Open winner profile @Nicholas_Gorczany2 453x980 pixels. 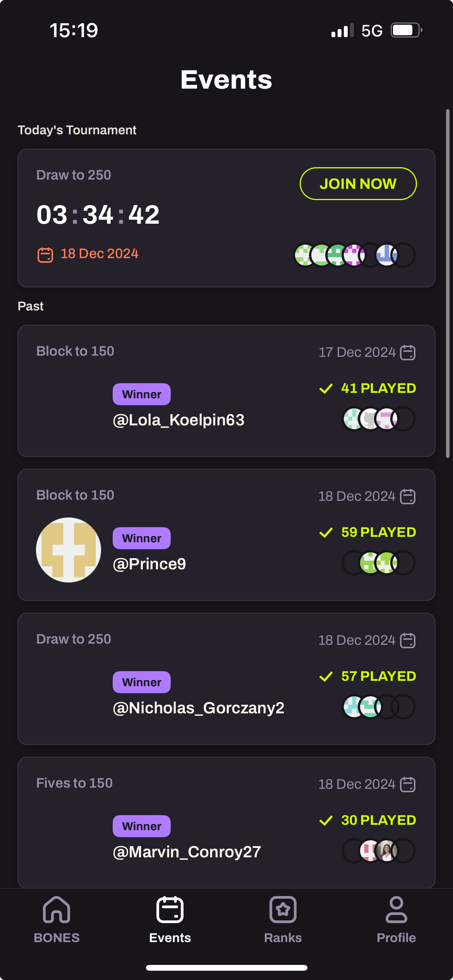click(x=198, y=708)
